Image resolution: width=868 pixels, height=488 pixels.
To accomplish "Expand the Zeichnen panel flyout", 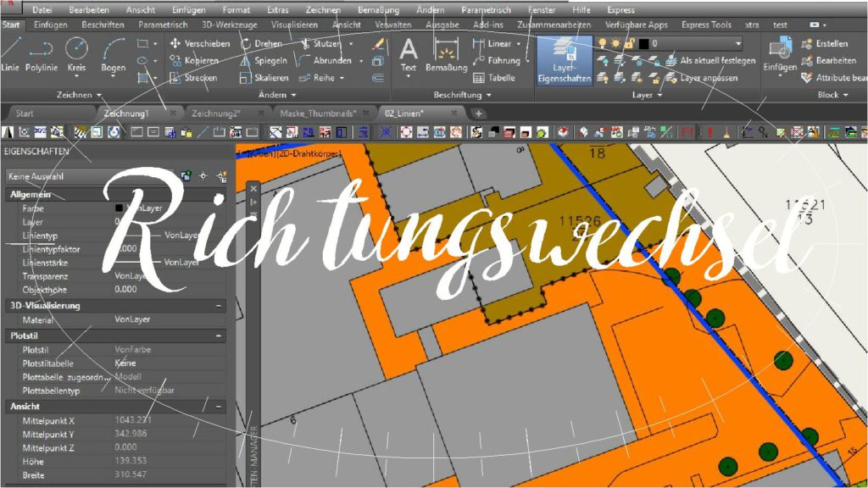I will click(x=79, y=95).
